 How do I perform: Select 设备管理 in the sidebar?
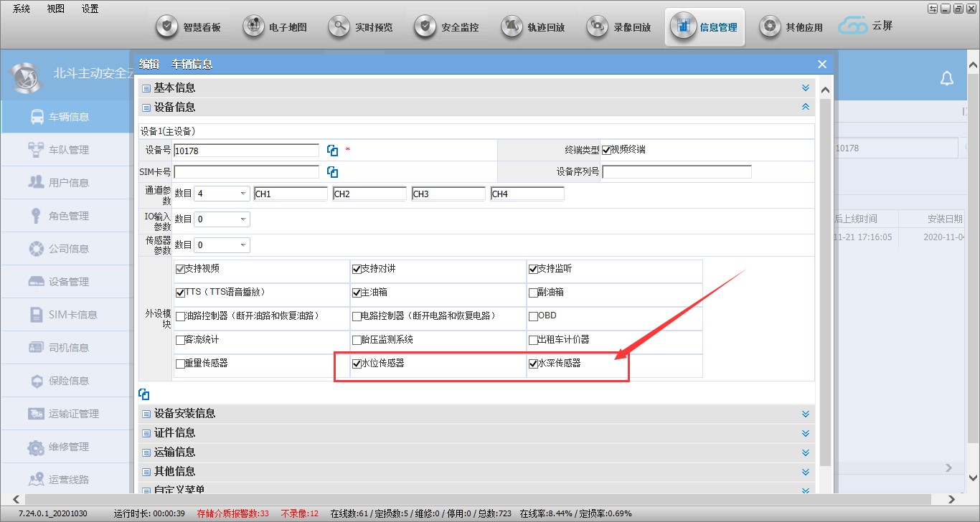pyautogui.click(x=68, y=282)
